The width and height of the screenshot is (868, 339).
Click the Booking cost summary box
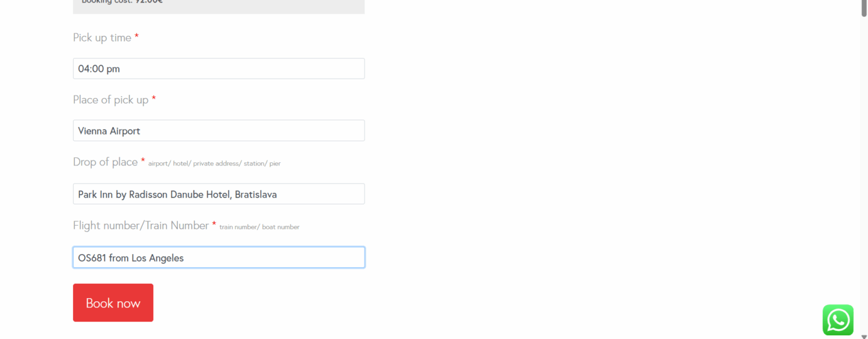(218, 5)
